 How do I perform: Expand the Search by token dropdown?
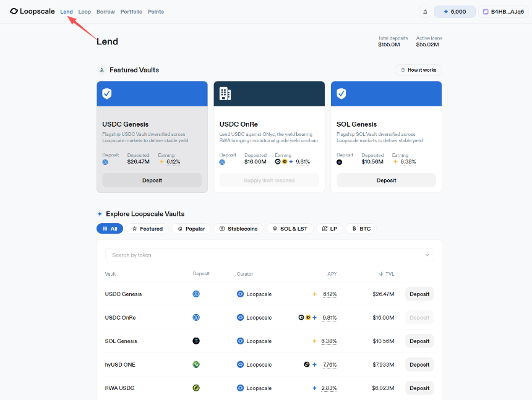pos(427,255)
